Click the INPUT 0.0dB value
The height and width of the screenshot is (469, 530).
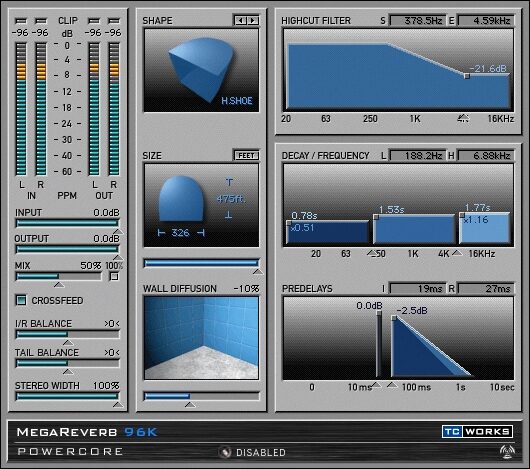(106, 213)
